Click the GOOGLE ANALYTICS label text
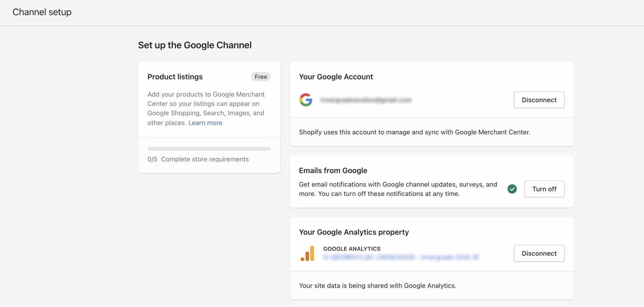The width and height of the screenshot is (644, 307). [x=352, y=249]
